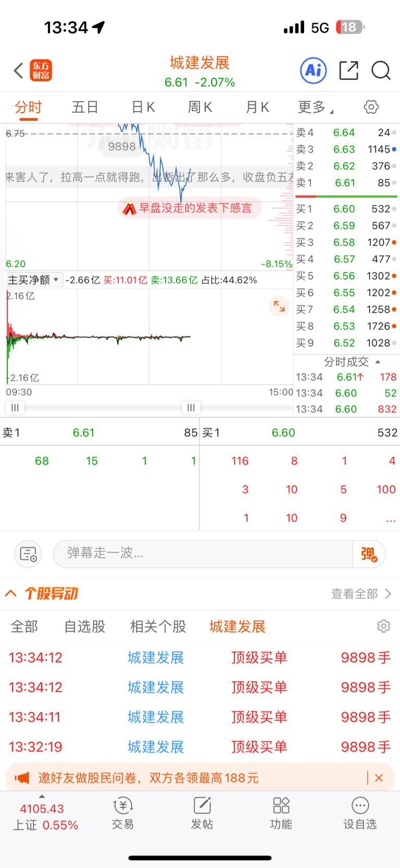Viewport: 400px width, 868px height.
Task: Tap the share export icon
Action: (x=348, y=70)
